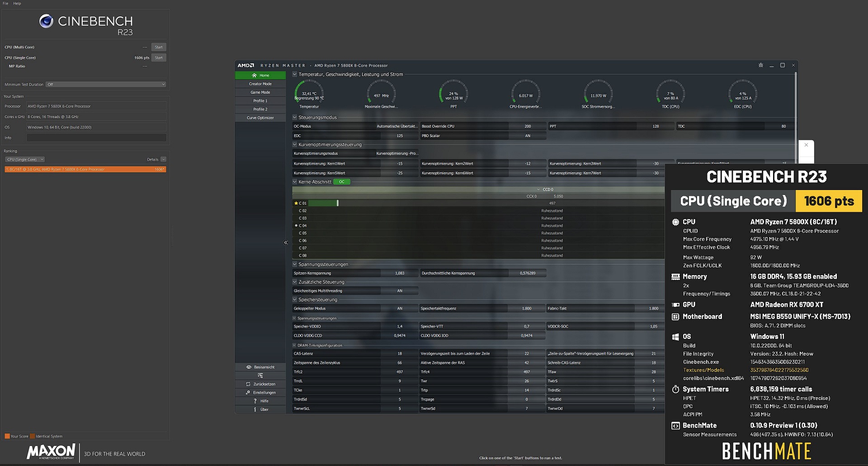The height and width of the screenshot is (466, 868).
Task: Collapse the Zusätzliche Steuerung section
Action: (295, 282)
